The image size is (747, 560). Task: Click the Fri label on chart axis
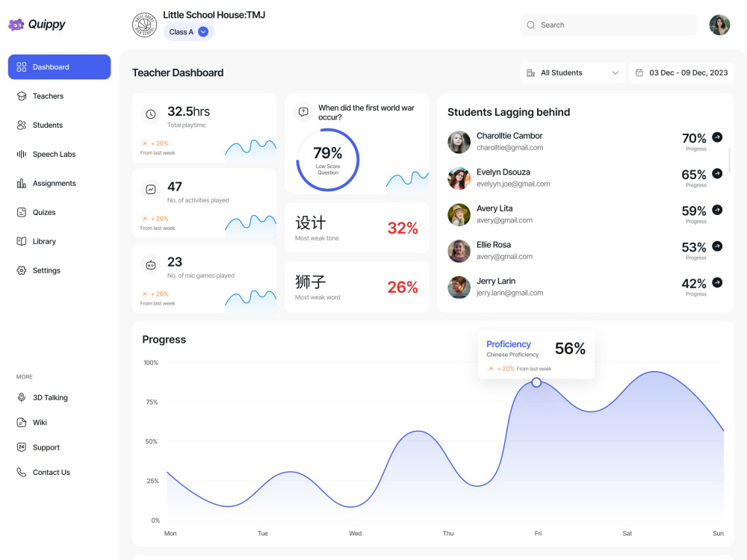[x=538, y=533]
